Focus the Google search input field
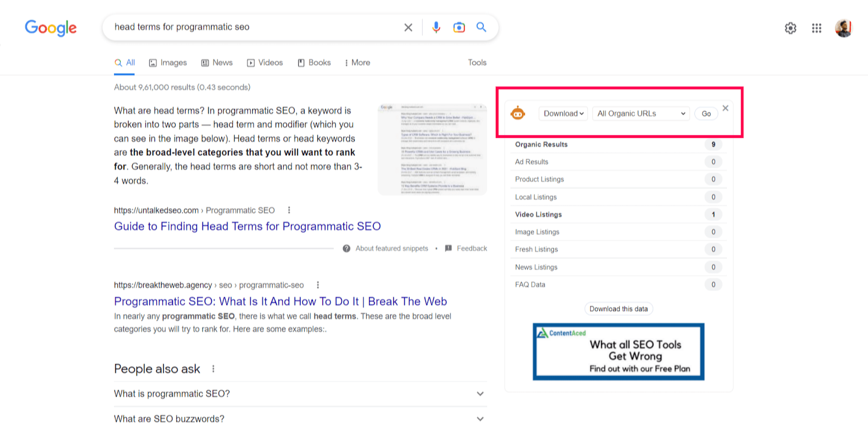The height and width of the screenshot is (426, 868). pos(255,27)
